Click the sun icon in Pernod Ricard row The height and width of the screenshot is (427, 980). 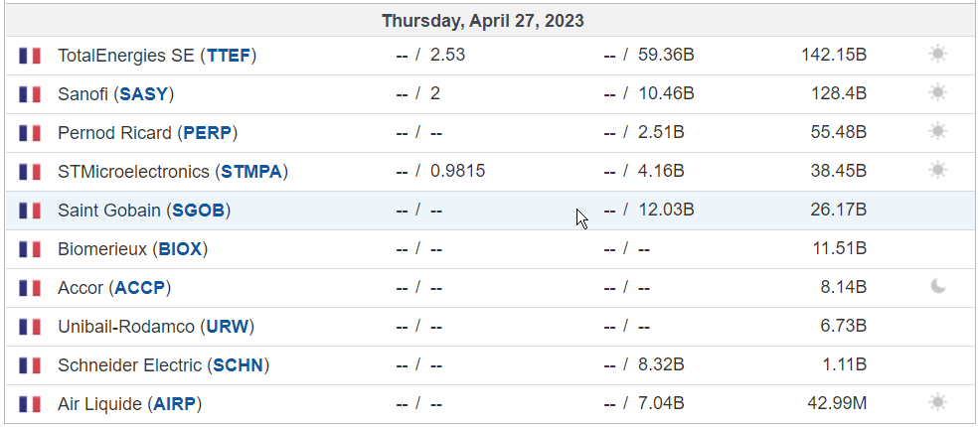(937, 132)
